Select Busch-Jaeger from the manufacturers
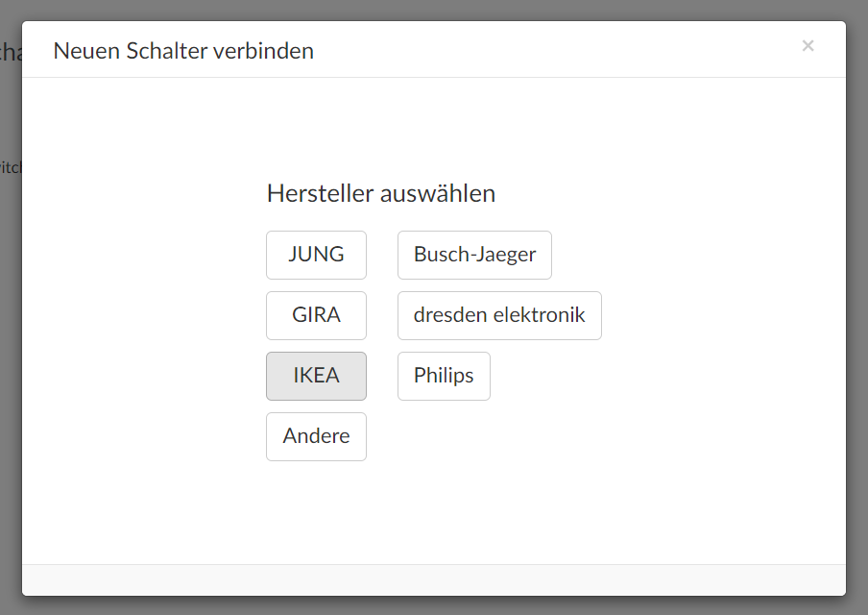The width and height of the screenshot is (868, 615). 474,255
